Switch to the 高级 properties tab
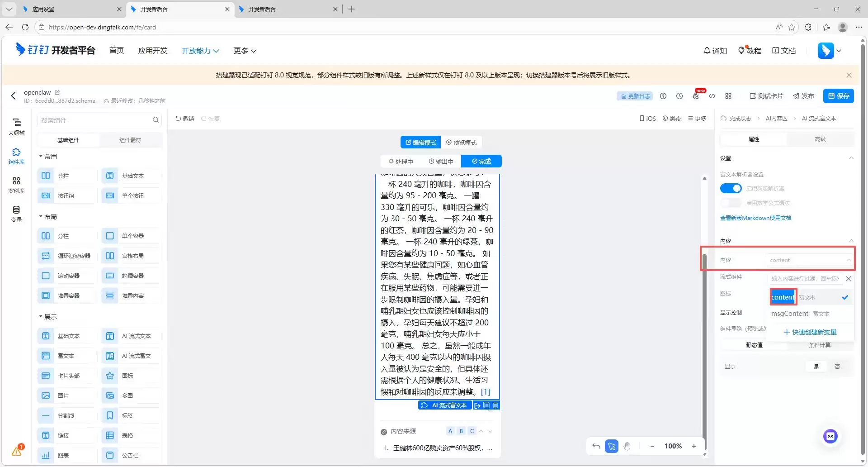 pyautogui.click(x=820, y=139)
